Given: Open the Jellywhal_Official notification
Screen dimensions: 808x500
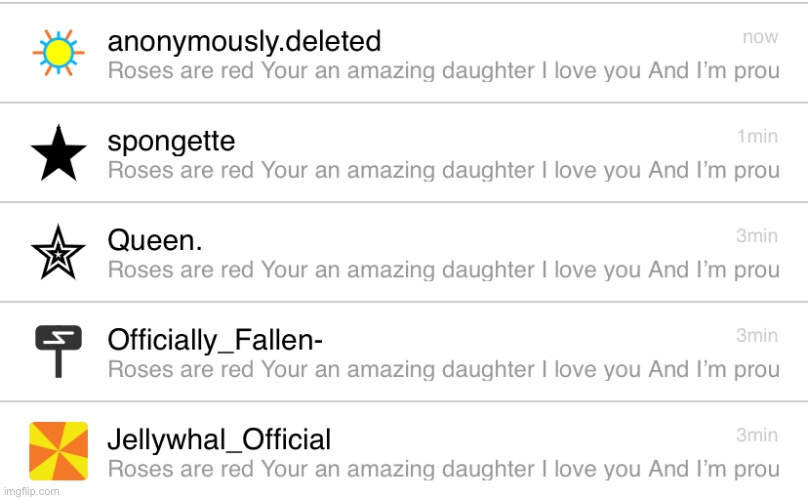Looking at the screenshot, I should pyautogui.click(x=404, y=451).
